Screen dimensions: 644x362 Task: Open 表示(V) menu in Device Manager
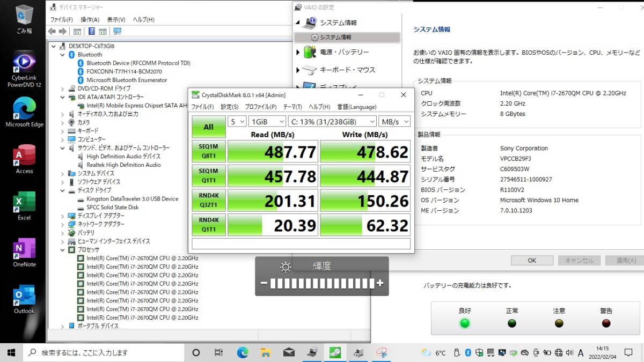[116, 20]
